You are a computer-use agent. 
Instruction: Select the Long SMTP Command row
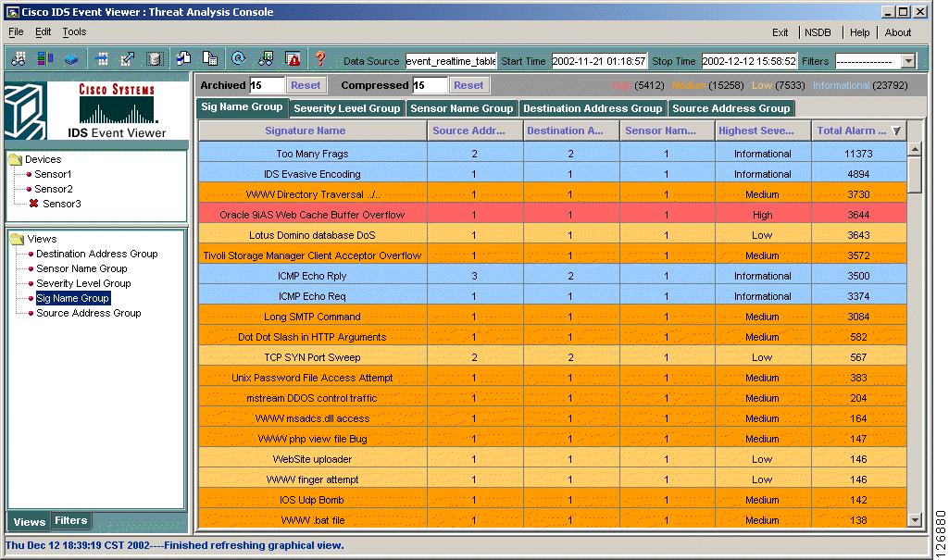coord(553,317)
